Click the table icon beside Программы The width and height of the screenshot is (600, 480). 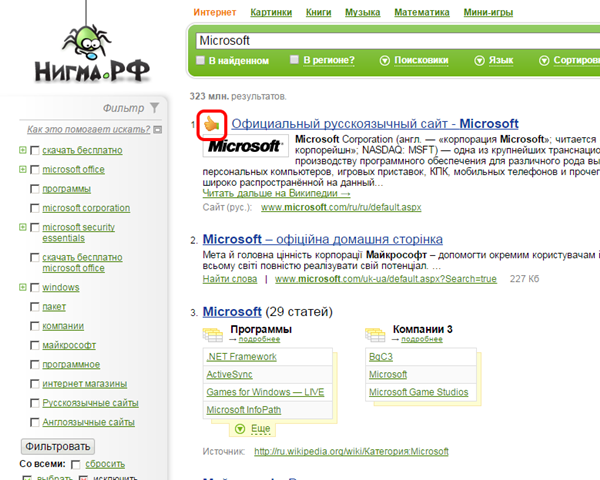point(213,334)
